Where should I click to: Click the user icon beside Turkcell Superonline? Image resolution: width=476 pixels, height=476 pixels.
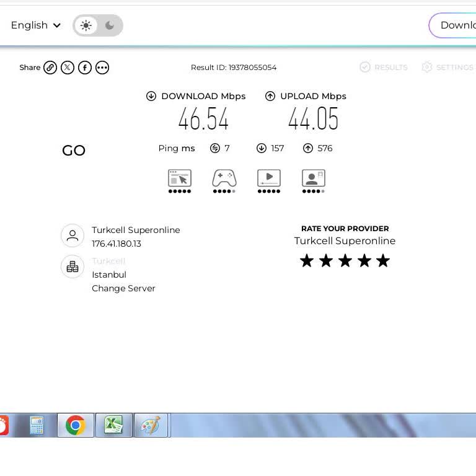click(x=73, y=236)
